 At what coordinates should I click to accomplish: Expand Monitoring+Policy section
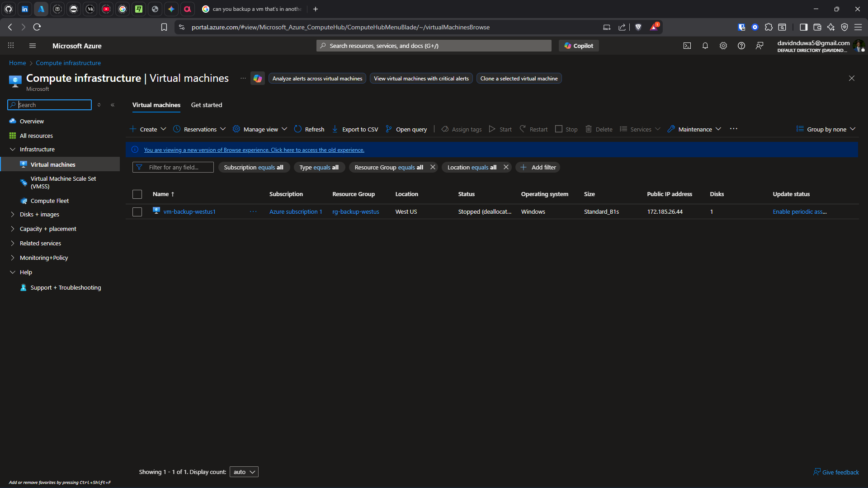13,258
